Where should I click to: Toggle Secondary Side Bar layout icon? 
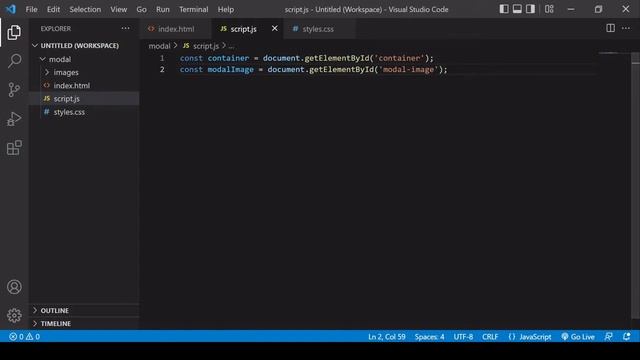[x=530, y=9]
